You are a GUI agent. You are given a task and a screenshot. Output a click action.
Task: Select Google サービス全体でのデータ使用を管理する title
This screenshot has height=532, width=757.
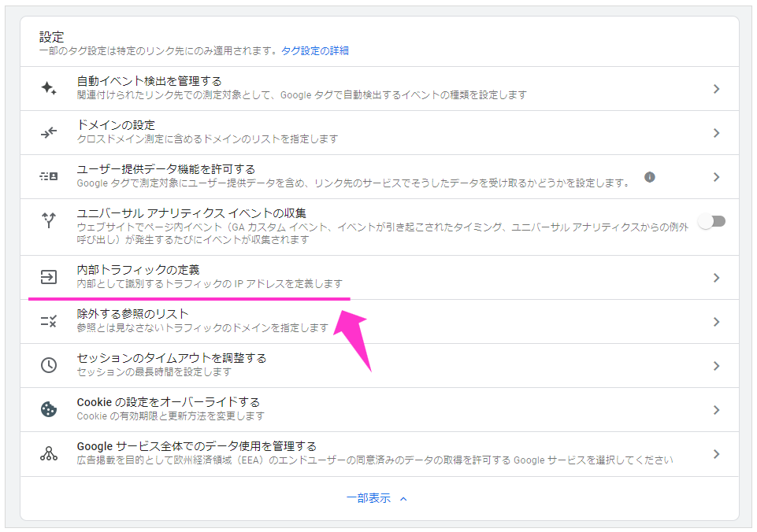click(x=196, y=446)
